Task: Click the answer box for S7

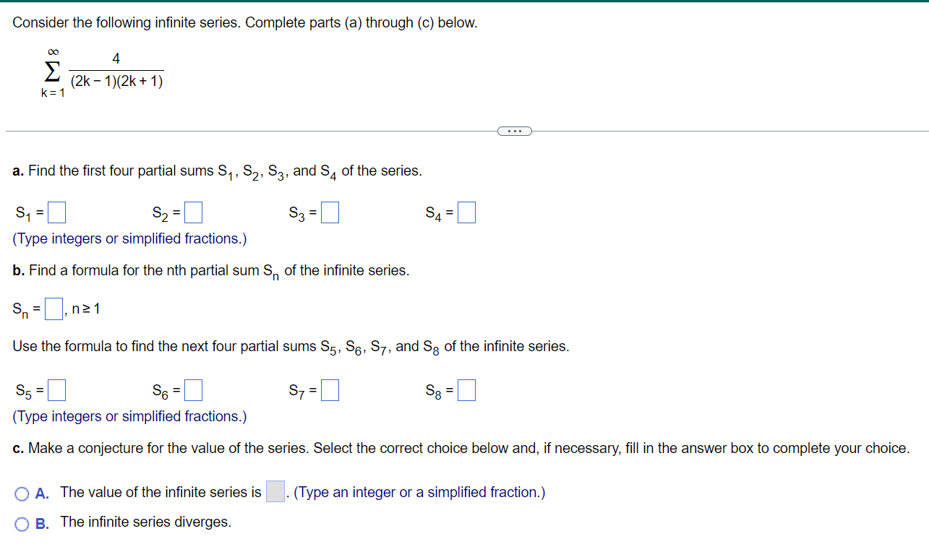Action: [x=330, y=389]
